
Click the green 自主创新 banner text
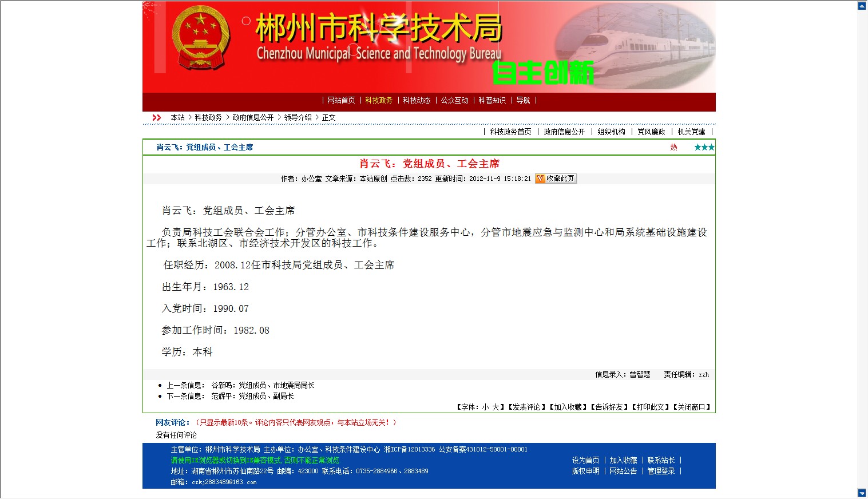coord(543,73)
